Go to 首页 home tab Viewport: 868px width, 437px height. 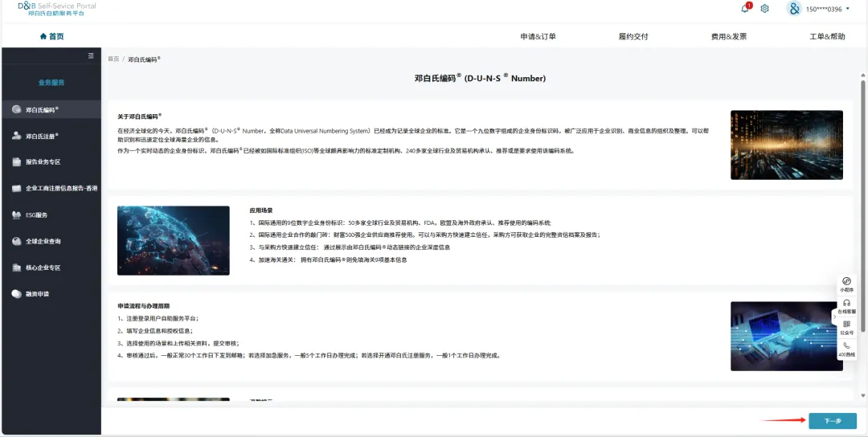tap(51, 36)
